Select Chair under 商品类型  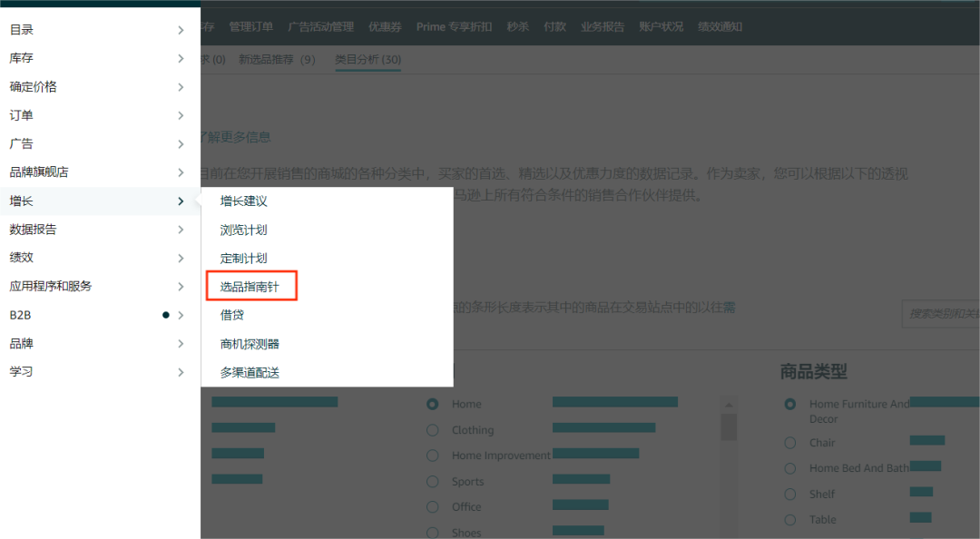click(789, 442)
